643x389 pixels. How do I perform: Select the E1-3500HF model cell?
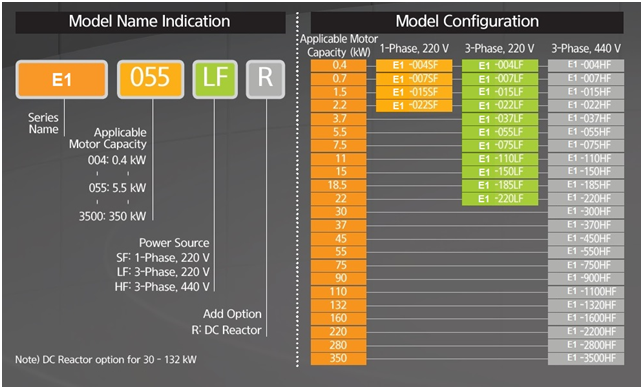click(x=586, y=358)
